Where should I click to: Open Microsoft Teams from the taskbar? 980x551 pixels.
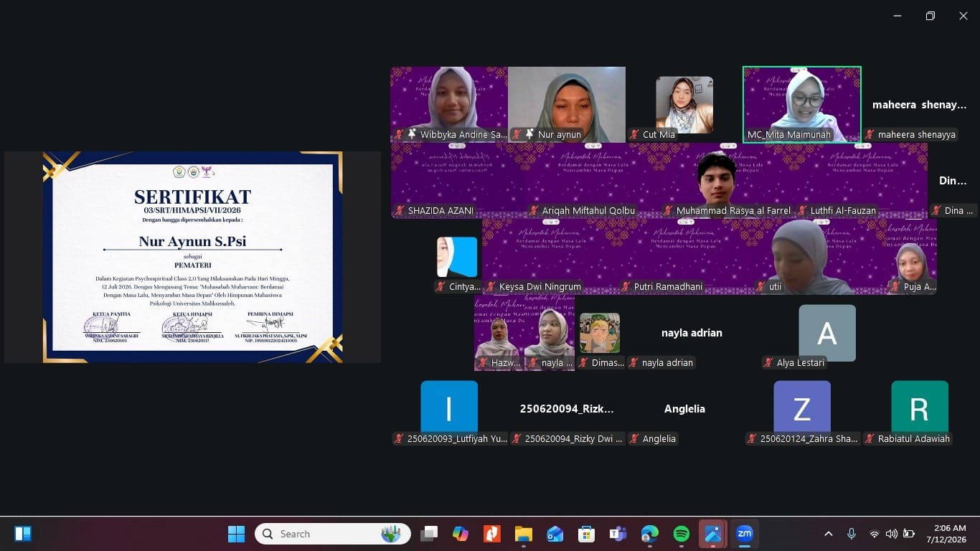click(618, 533)
